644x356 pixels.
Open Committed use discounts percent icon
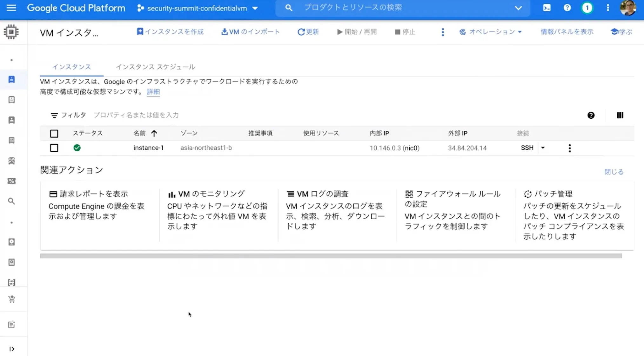tap(11, 181)
